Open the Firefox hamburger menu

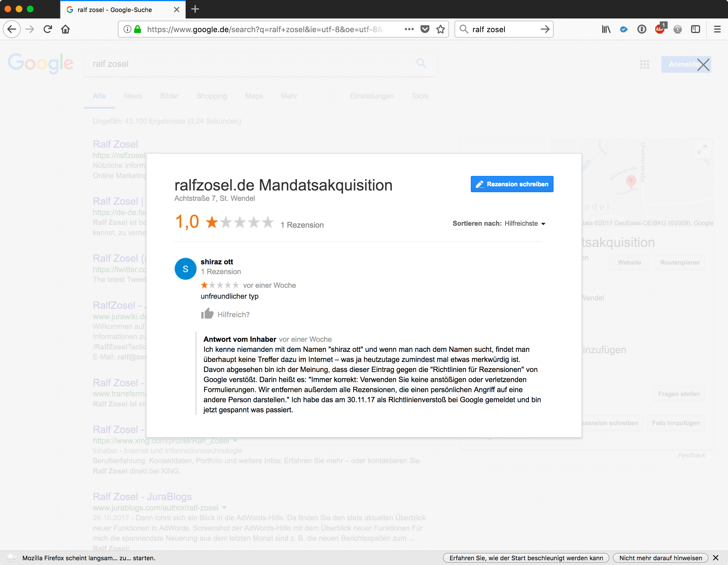(717, 29)
